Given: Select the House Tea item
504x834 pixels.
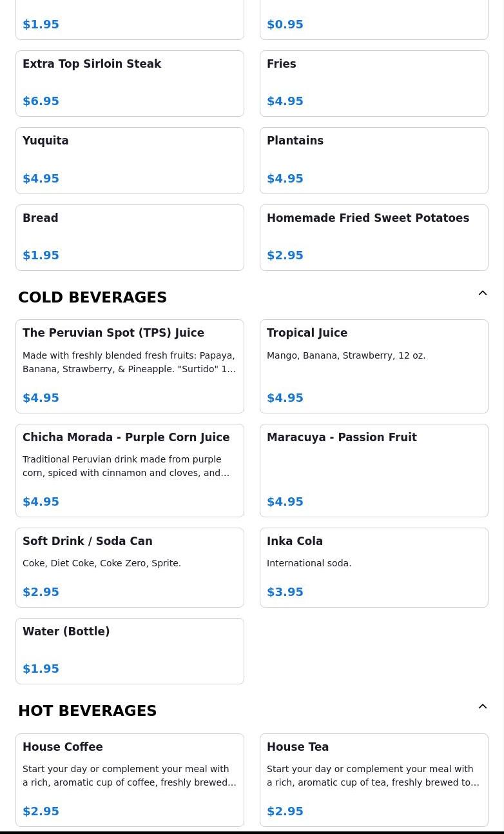Looking at the screenshot, I should (374, 779).
